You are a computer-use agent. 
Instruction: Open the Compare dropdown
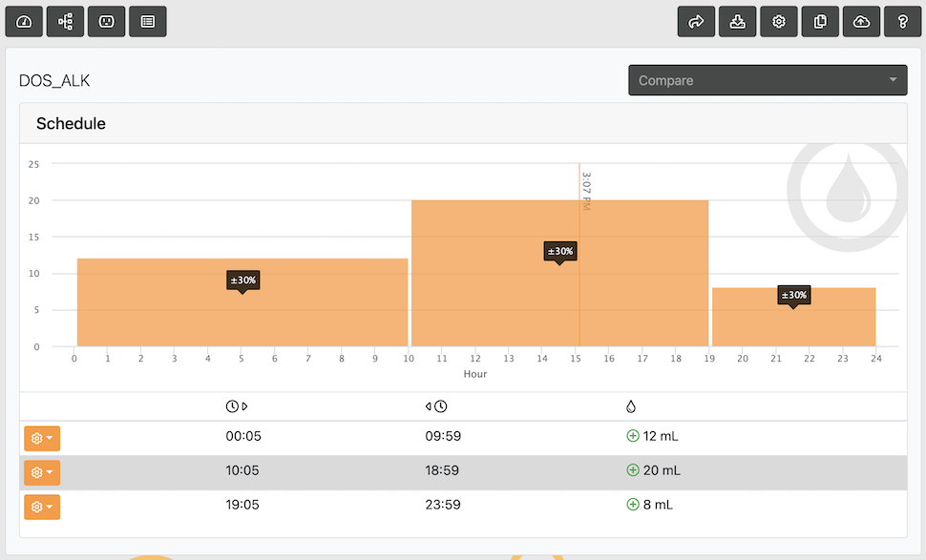768,80
